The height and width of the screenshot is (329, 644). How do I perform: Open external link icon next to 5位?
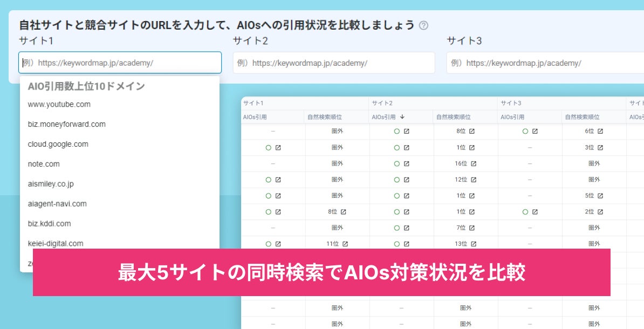[x=600, y=196]
